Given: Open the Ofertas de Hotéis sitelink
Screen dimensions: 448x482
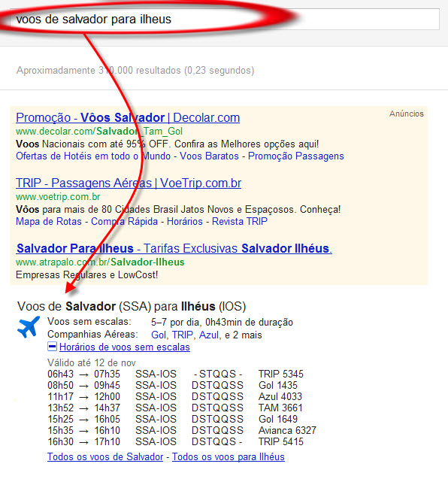Looking at the screenshot, I should pos(93,156).
